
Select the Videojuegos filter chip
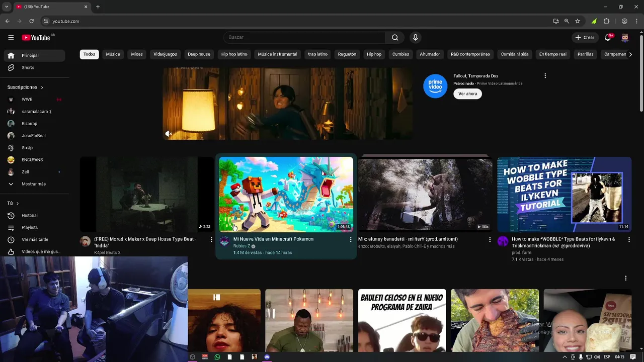(x=165, y=54)
